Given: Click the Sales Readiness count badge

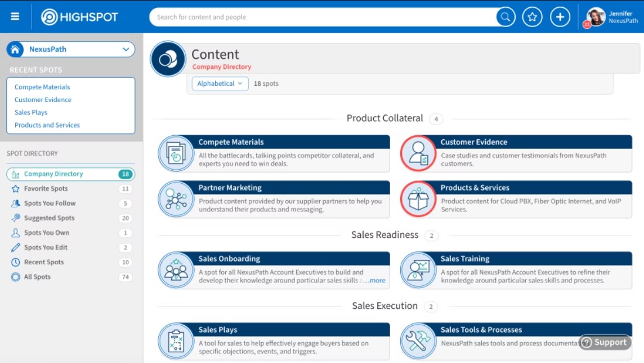Looking at the screenshot, I should pyautogui.click(x=431, y=236).
